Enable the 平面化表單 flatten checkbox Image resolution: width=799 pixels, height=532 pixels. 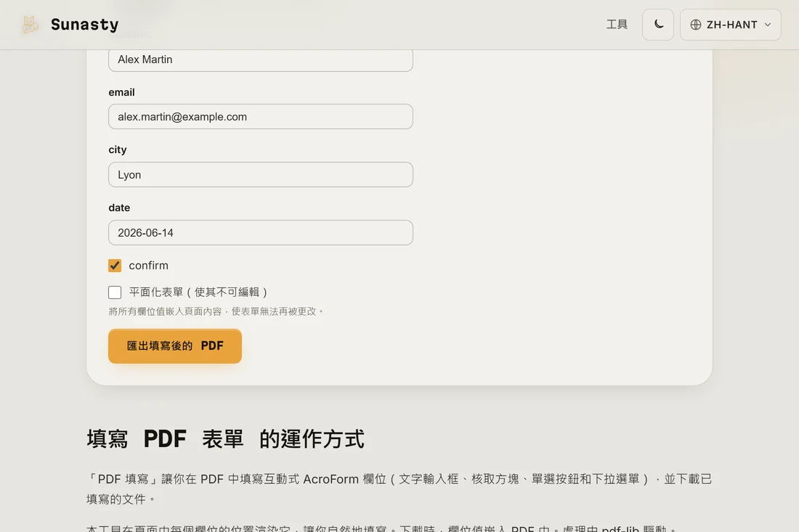(115, 292)
